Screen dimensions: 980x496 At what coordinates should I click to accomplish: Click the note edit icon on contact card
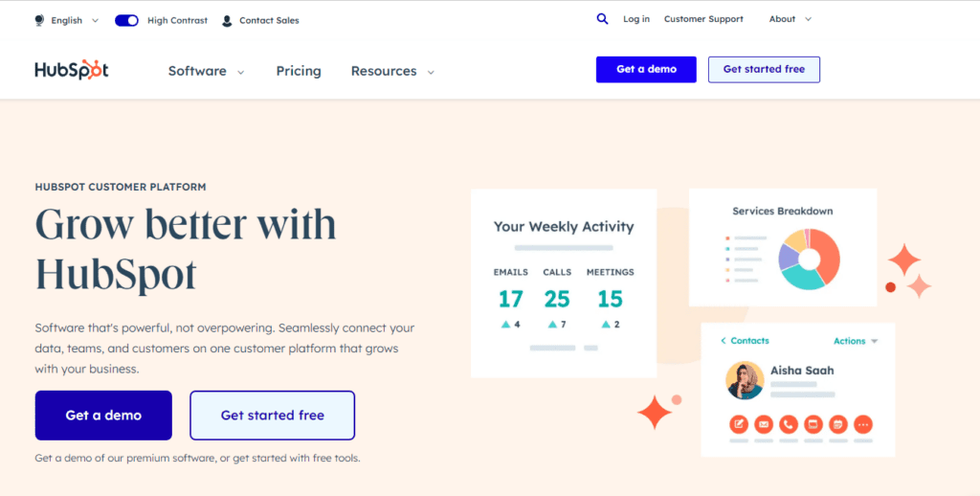739,424
